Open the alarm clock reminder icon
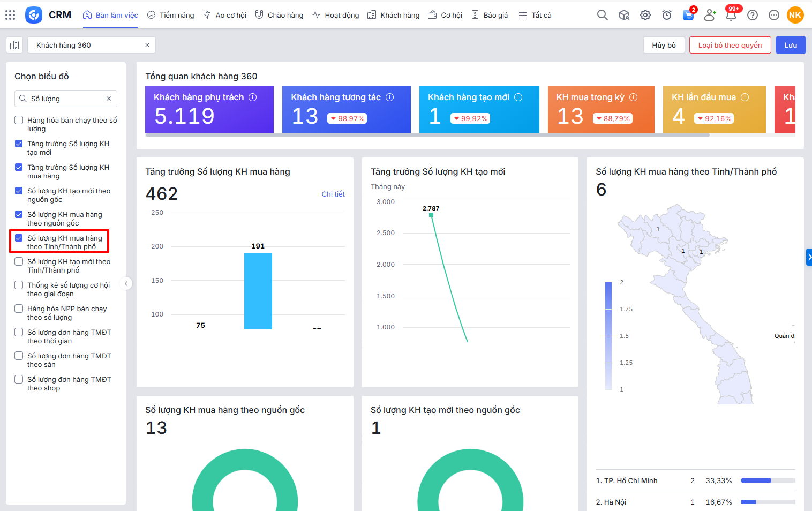 tap(667, 15)
